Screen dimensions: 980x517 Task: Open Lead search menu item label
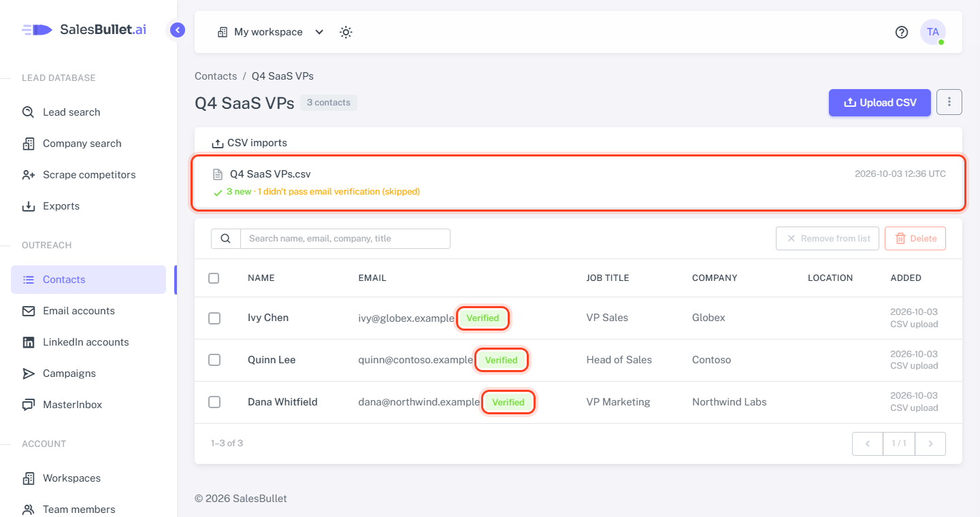pyautogui.click(x=71, y=112)
